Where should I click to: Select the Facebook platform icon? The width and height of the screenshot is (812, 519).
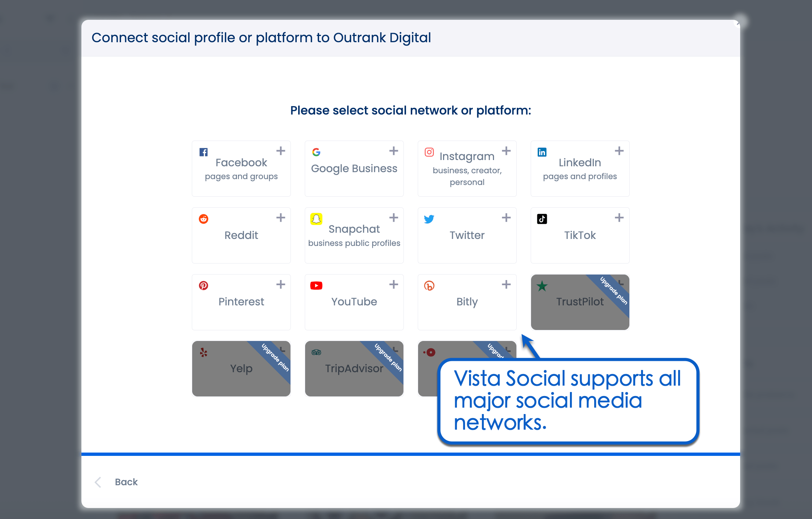point(203,152)
